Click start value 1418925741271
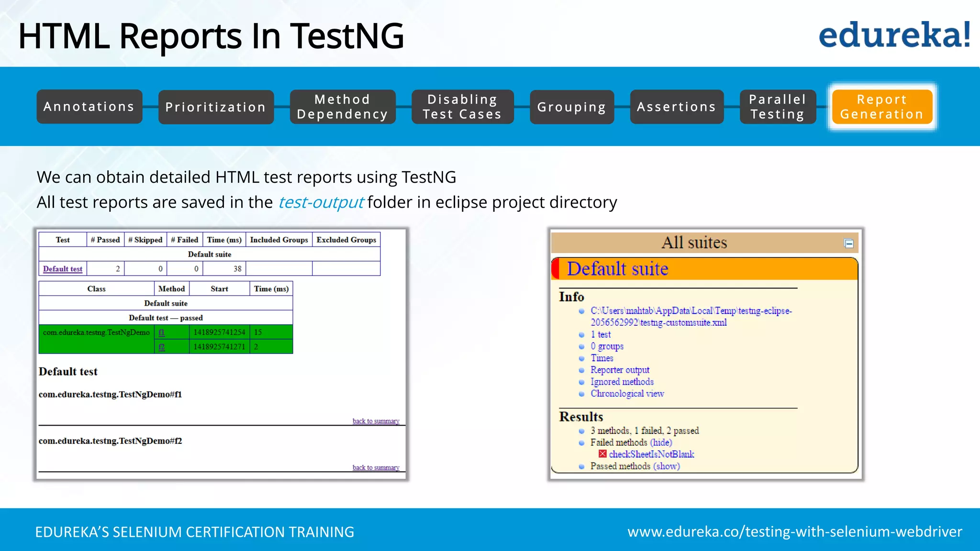Screen dimensions: 980x551 (x=219, y=347)
